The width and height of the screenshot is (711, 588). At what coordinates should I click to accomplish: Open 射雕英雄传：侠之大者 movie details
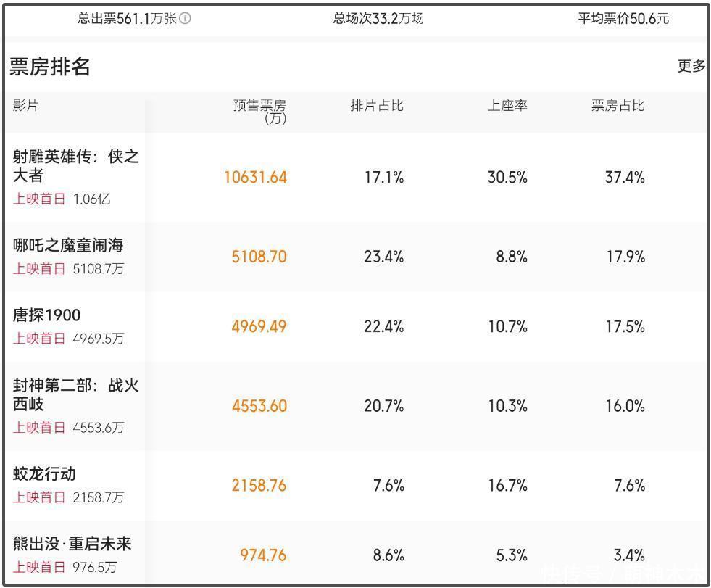pyautogui.click(x=75, y=166)
